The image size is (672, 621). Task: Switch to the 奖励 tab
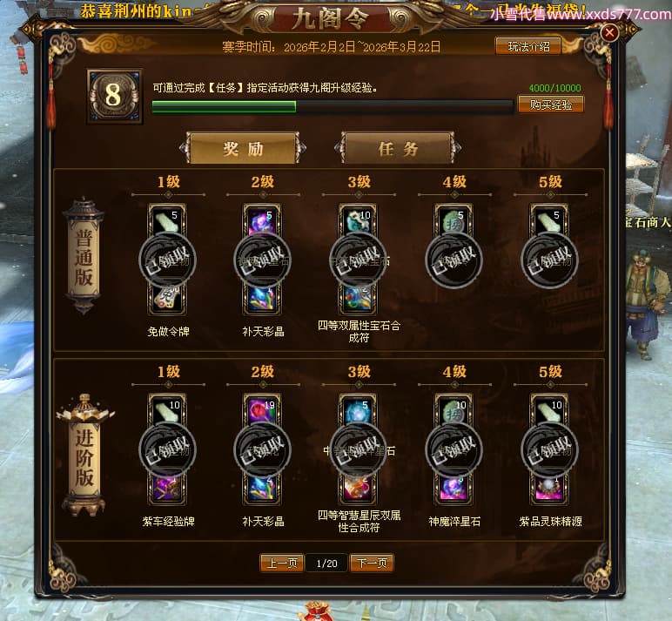pyautogui.click(x=243, y=148)
